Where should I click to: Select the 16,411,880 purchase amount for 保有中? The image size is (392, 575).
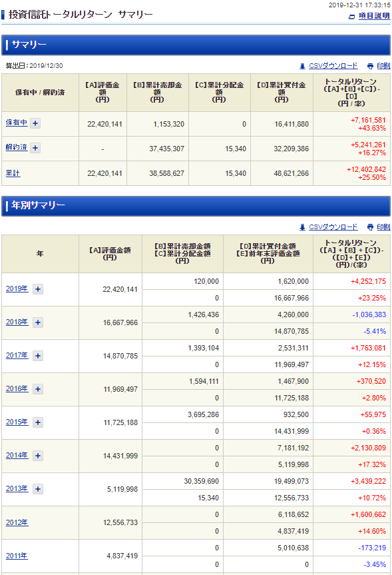[x=292, y=124]
